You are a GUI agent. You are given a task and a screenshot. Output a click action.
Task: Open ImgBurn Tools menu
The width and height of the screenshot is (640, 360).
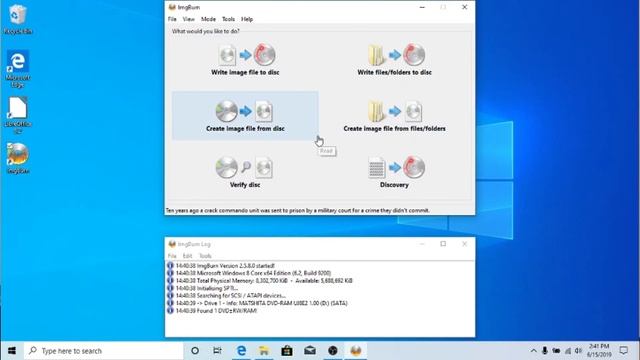point(228,19)
